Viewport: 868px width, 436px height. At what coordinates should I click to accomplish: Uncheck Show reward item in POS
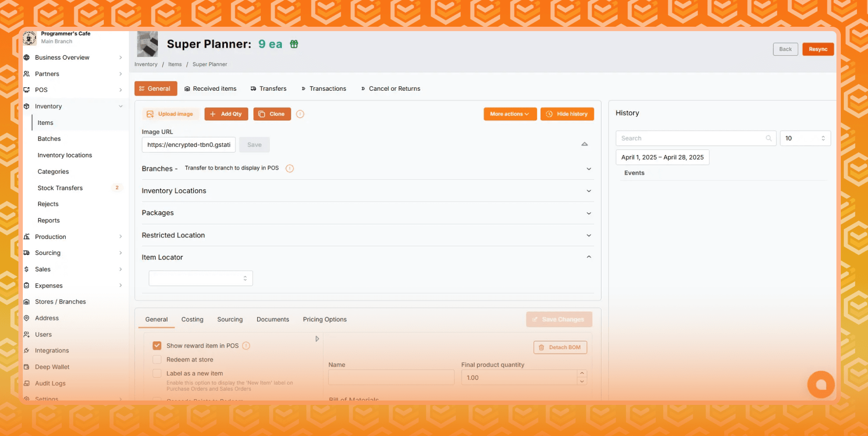pyautogui.click(x=157, y=346)
